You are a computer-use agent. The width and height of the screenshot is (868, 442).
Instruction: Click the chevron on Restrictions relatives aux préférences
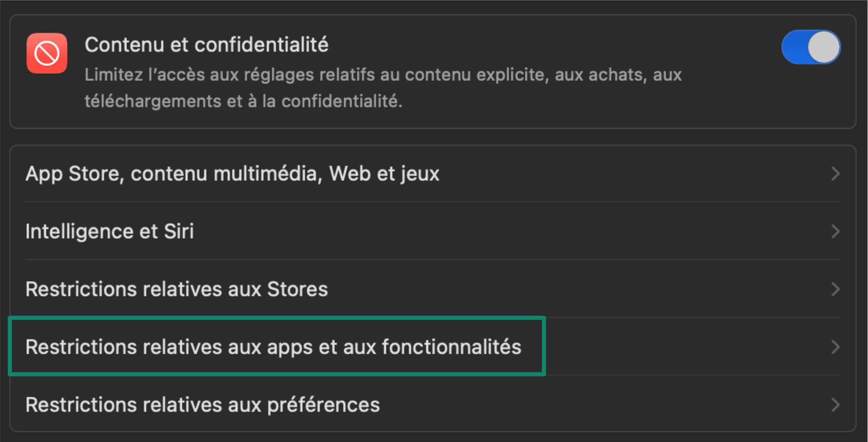[835, 405]
